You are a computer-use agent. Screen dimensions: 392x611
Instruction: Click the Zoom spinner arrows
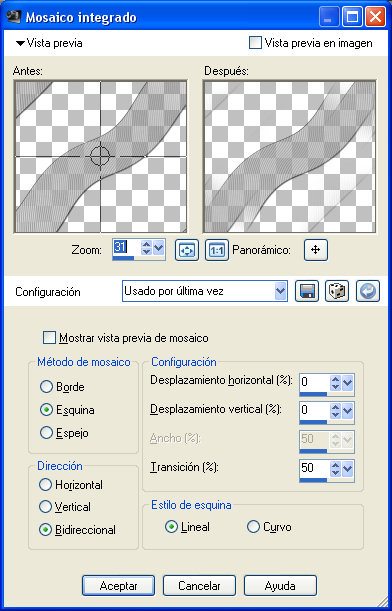coord(147,247)
